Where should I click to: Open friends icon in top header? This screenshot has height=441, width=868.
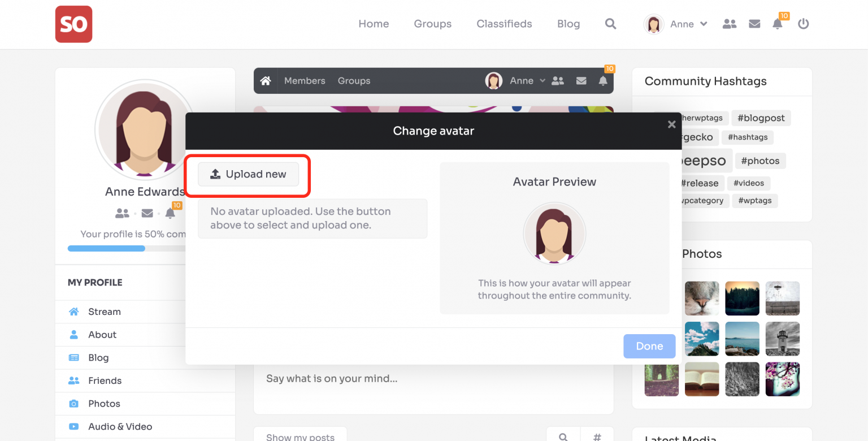tap(730, 24)
